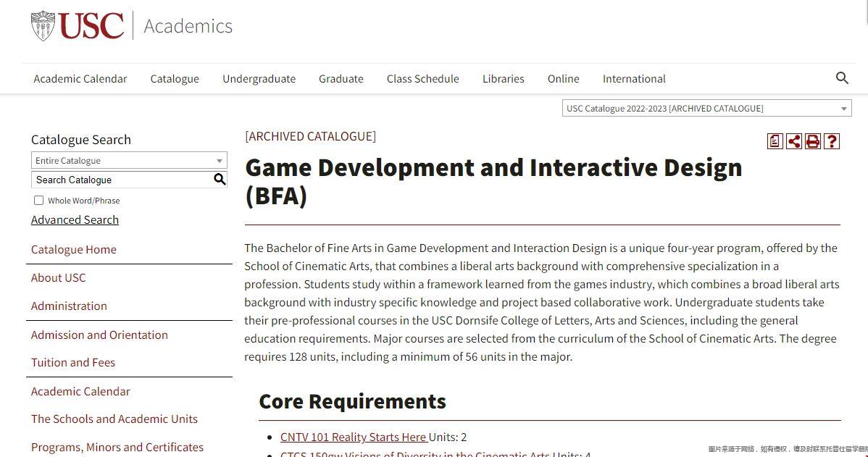Click the program description paragraph
Screen dimensions: 868x457
542,302
